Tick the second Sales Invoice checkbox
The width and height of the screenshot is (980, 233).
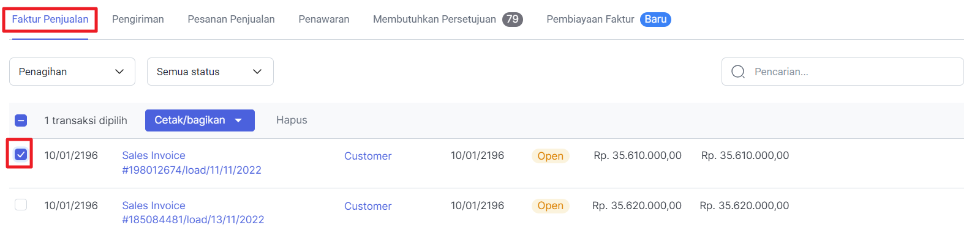21,205
